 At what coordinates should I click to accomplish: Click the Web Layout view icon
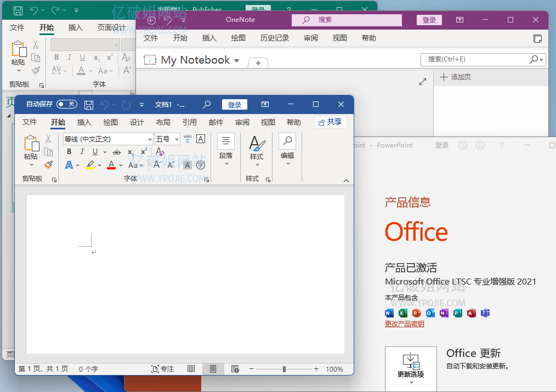click(235, 369)
